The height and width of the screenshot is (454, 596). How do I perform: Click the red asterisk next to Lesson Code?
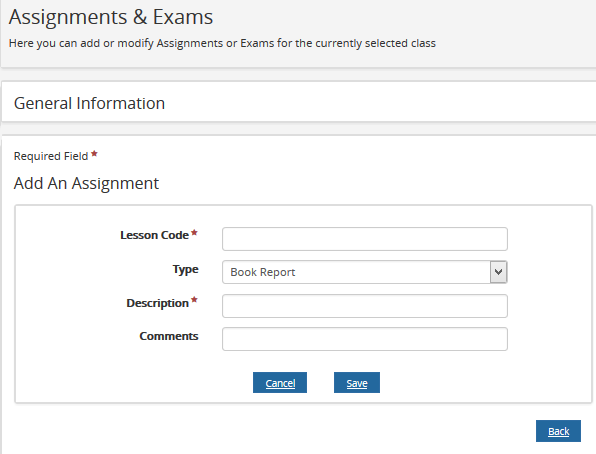click(194, 232)
